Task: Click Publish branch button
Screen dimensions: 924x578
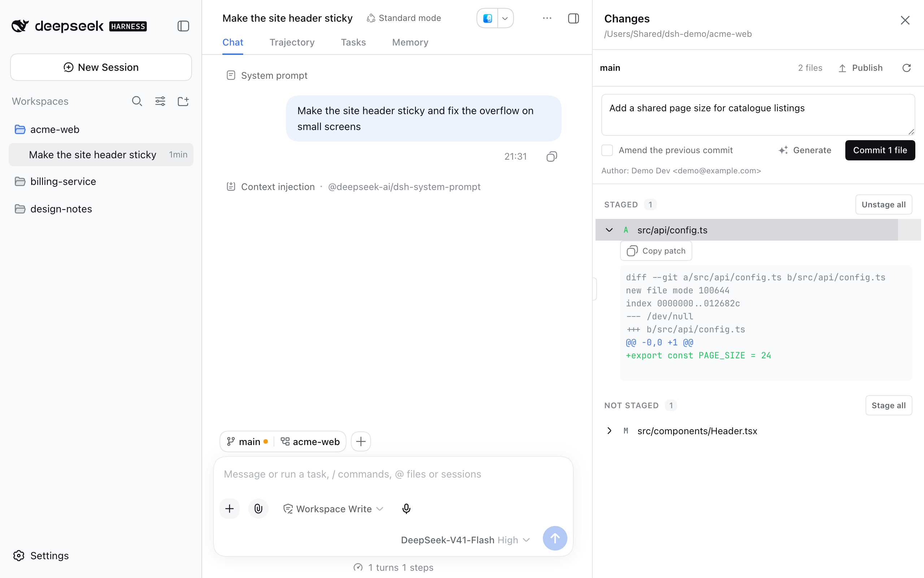Action: point(860,68)
